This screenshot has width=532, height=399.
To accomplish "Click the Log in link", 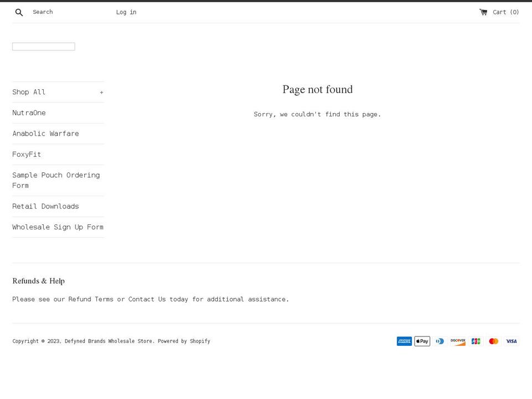I will pos(126,12).
